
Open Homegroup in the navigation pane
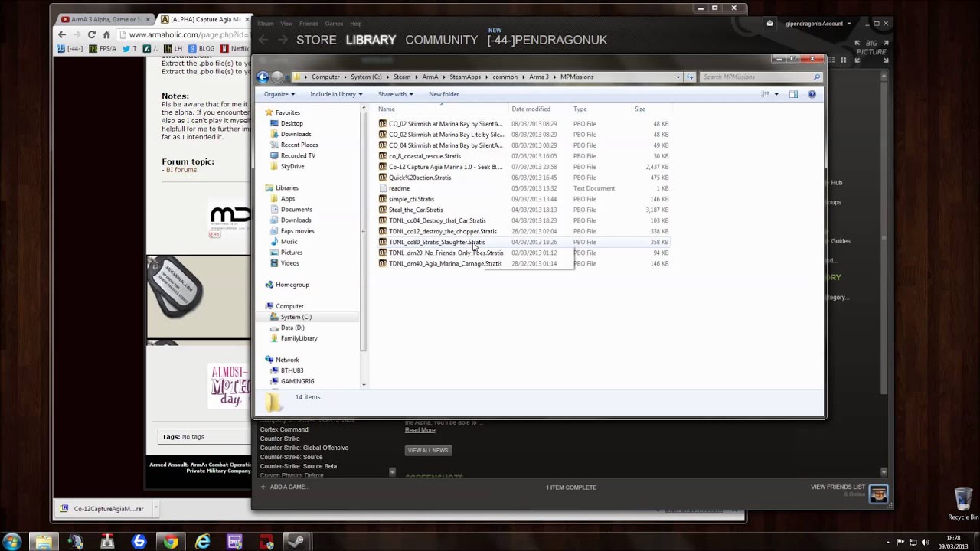(292, 285)
